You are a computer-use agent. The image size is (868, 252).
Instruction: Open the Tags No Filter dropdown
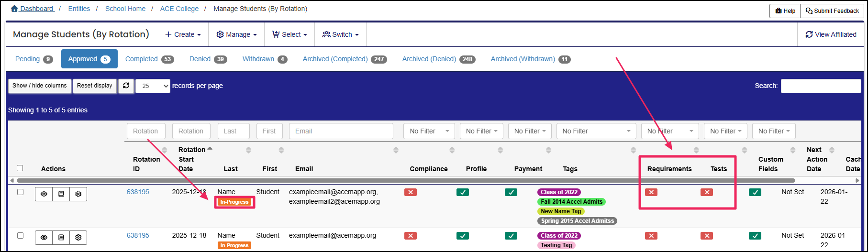click(x=596, y=131)
